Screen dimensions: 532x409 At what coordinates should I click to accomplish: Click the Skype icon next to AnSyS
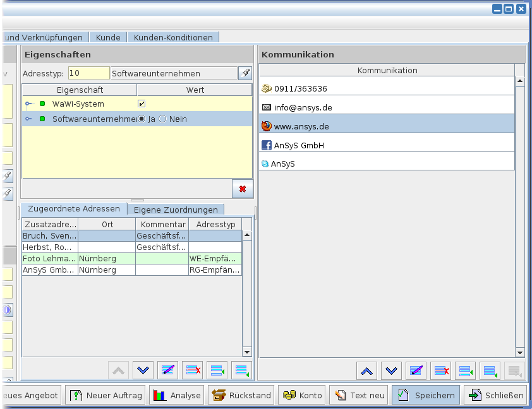tap(265, 163)
